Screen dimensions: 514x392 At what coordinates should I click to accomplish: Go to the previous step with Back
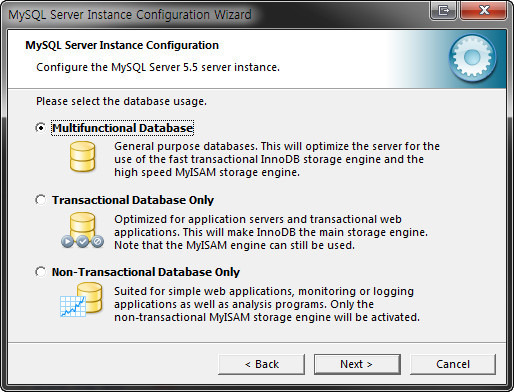coord(262,364)
